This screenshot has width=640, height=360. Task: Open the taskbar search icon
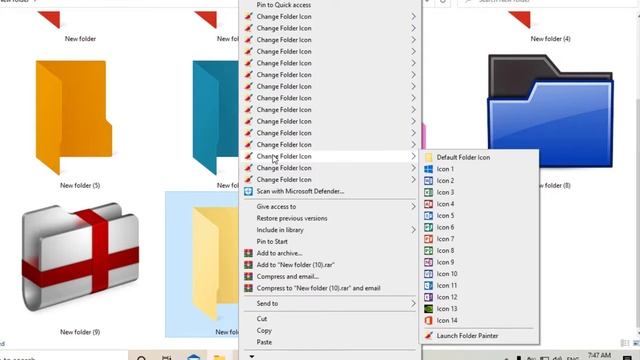pos(141,358)
